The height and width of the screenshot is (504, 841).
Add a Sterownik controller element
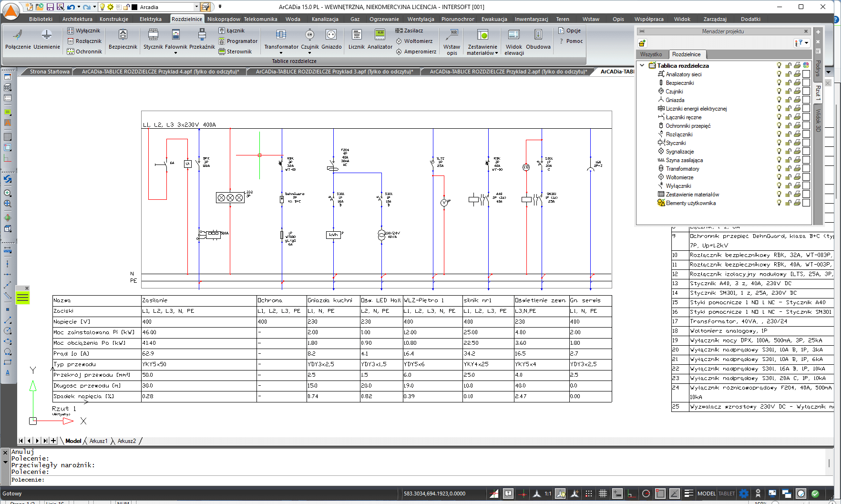click(235, 51)
